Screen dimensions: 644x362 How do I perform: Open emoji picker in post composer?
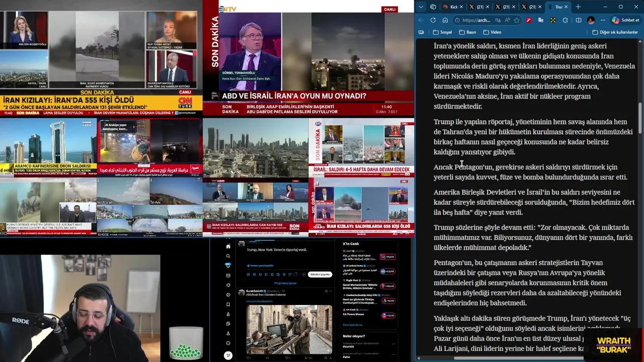tap(272, 275)
